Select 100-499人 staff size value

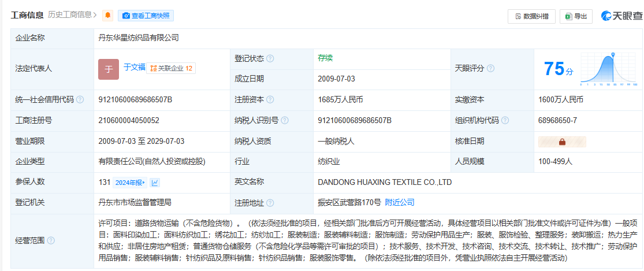pos(555,162)
